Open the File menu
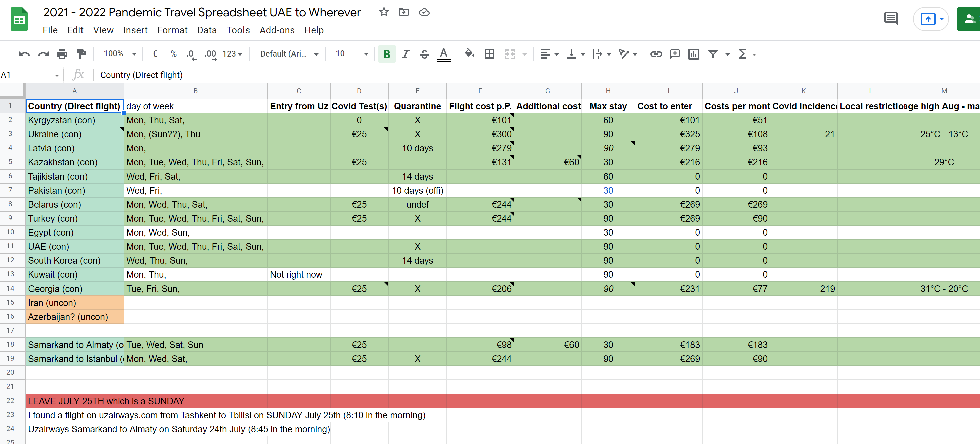 (x=50, y=30)
